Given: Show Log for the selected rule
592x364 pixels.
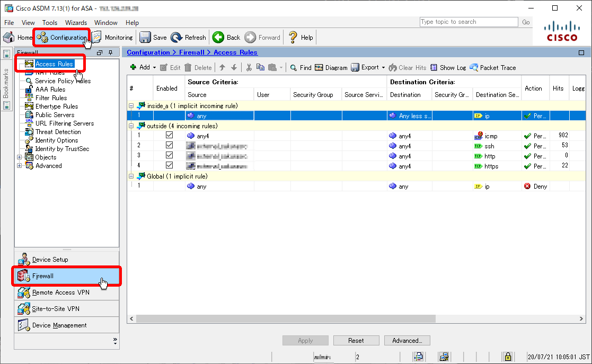Looking at the screenshot, I should (x=448, y=68).
